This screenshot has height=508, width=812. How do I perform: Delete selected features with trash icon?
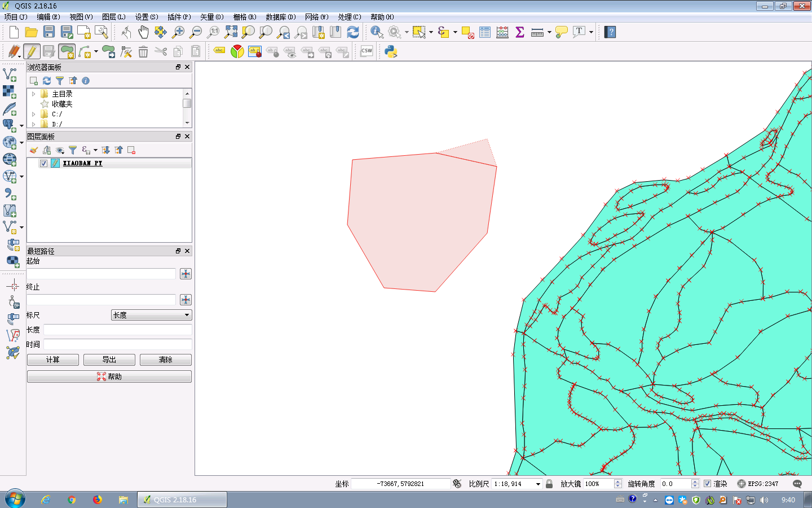tap(143, 52)
